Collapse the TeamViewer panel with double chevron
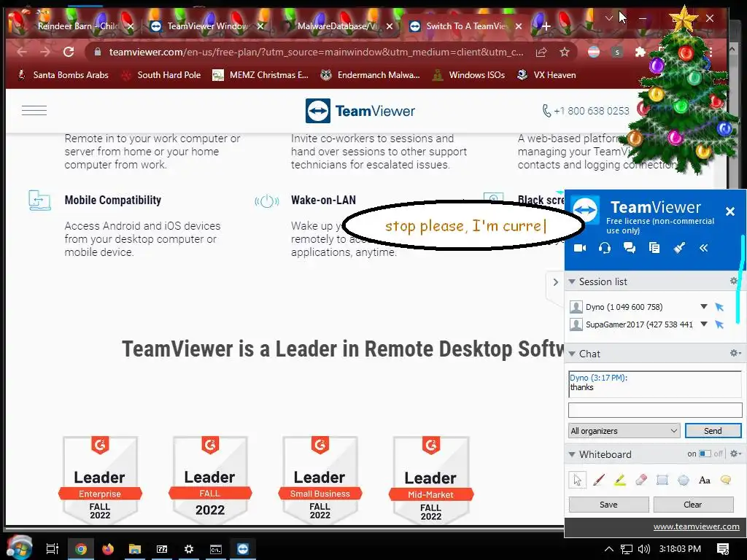747x560 pixels. click(704, 248)
